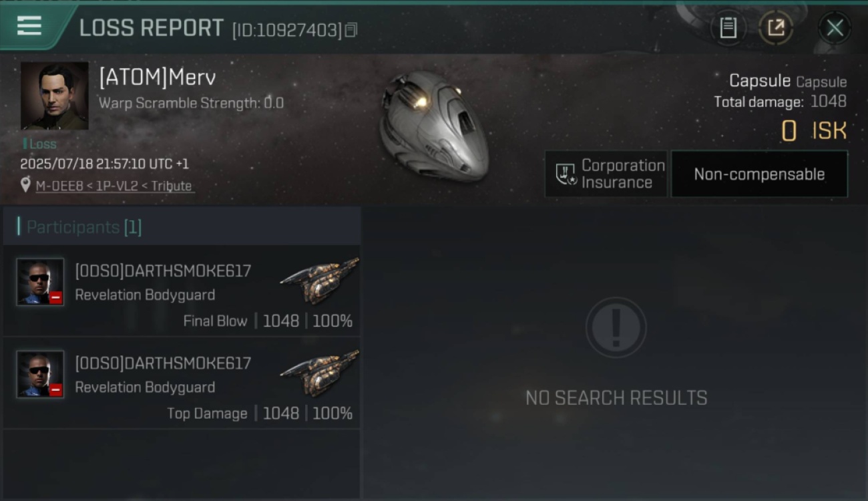Image resolution: width=868 pixels, height=501 pixels.
Task: View the Final Blow Revelation Bodyguard ship
Action: [319, 281]
